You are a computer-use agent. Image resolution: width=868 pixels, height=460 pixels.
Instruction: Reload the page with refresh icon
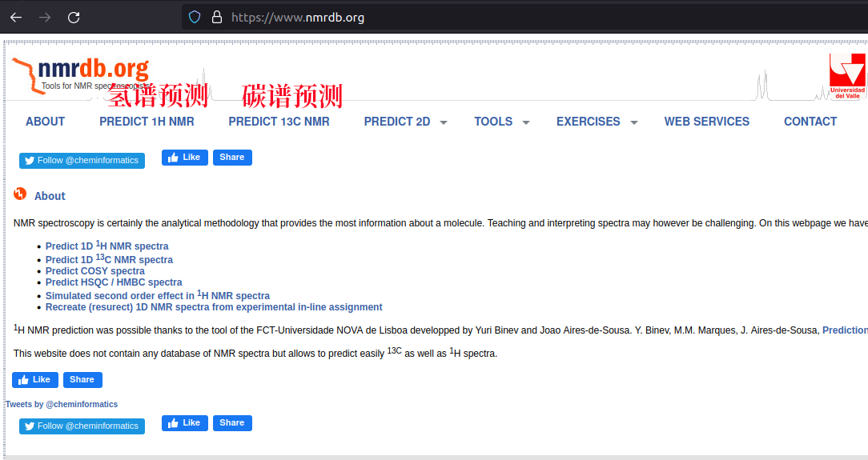click(74, 17)
